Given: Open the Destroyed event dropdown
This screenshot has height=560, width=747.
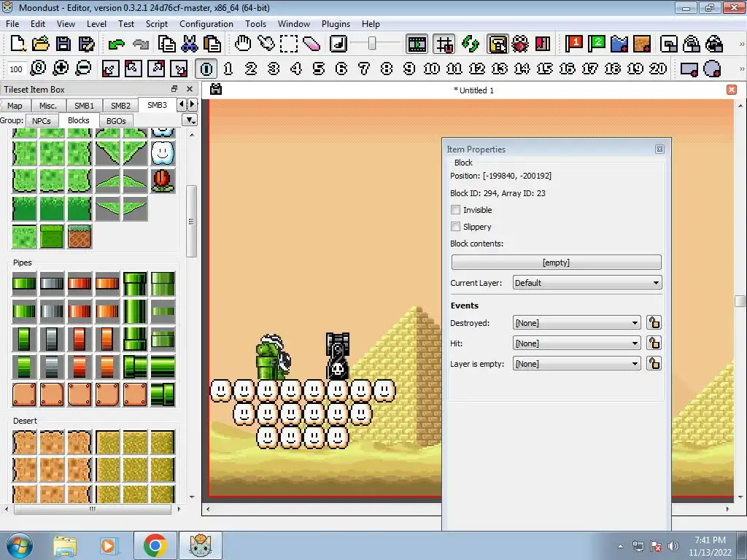Looking at the screenshot, I should click(576, 323).
